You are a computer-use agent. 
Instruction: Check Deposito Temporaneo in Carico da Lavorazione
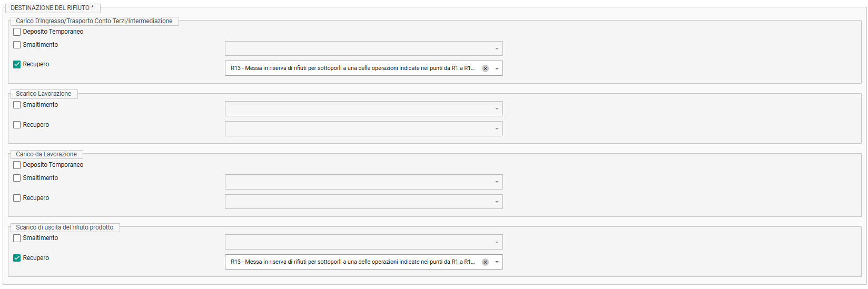[x=17, y=165]
